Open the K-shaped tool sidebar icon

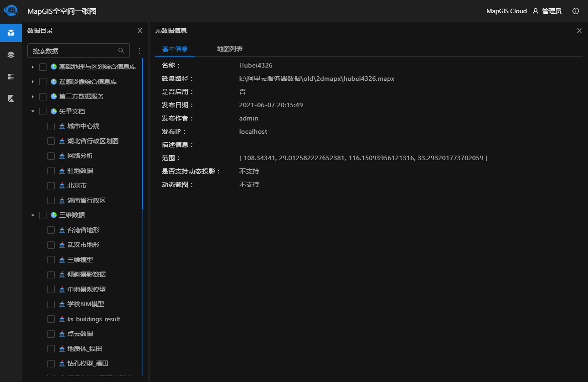(11, 99)
